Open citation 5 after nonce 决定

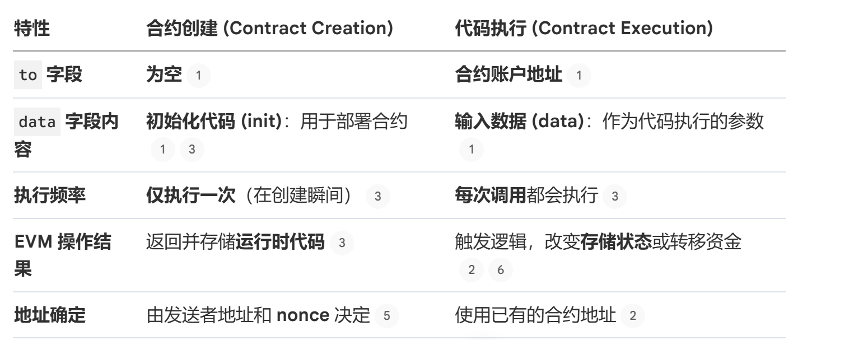click(x=387, y=316)
